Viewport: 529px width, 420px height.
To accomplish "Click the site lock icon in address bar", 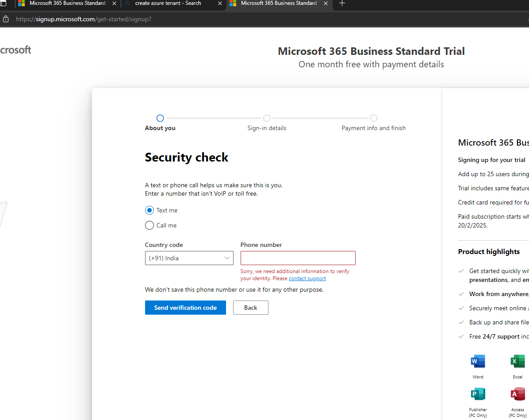I will tap(6, 19).
